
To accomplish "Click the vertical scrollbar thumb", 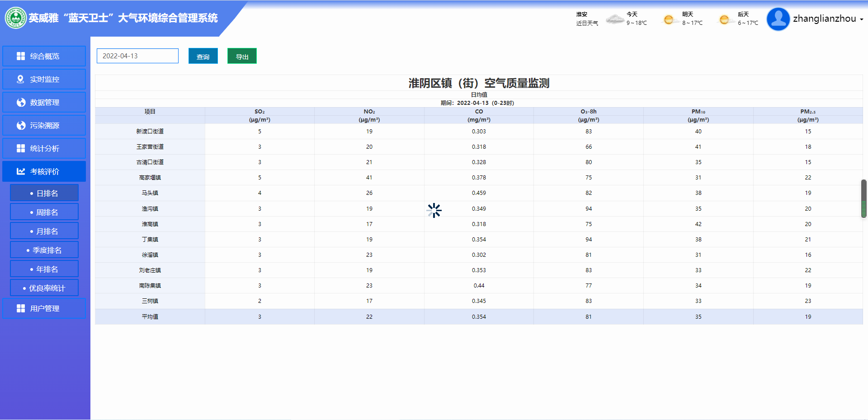I will click(863, 198).
